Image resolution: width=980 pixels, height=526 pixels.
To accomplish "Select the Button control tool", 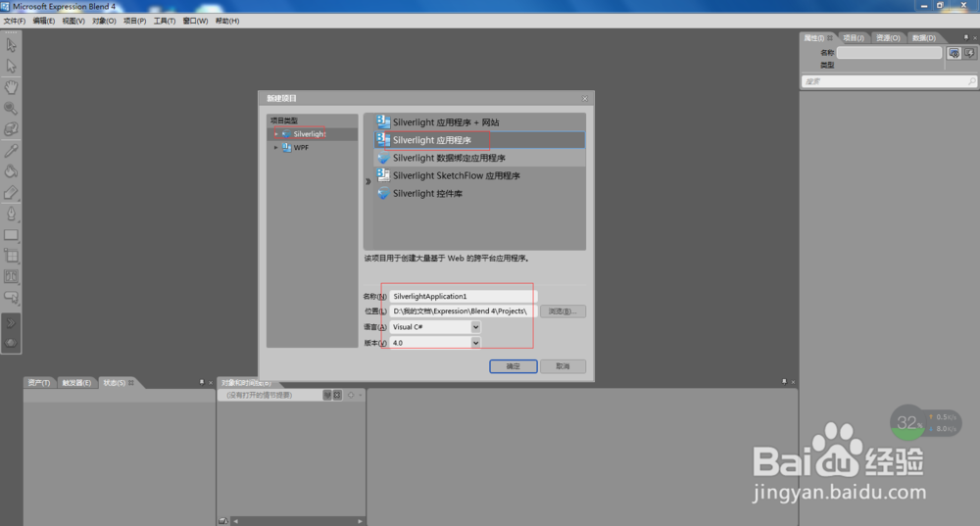I will [x=11, y=297].
